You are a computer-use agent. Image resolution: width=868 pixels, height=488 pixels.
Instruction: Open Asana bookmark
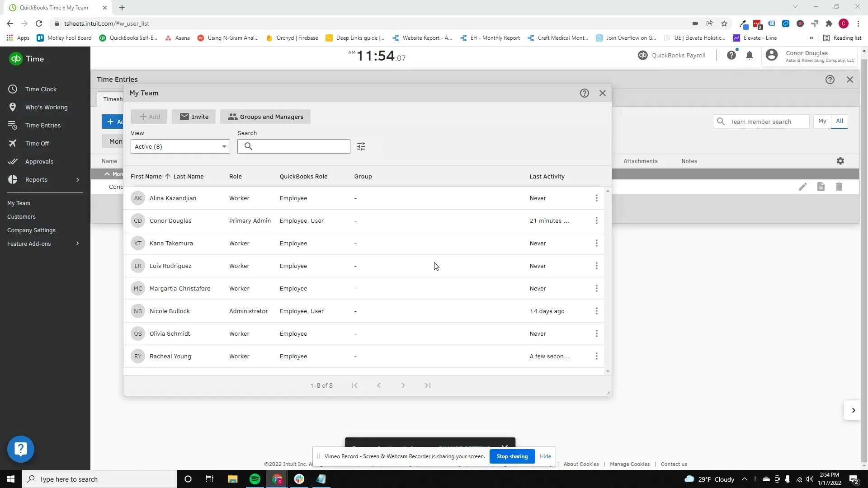click(x=177, y=38)
